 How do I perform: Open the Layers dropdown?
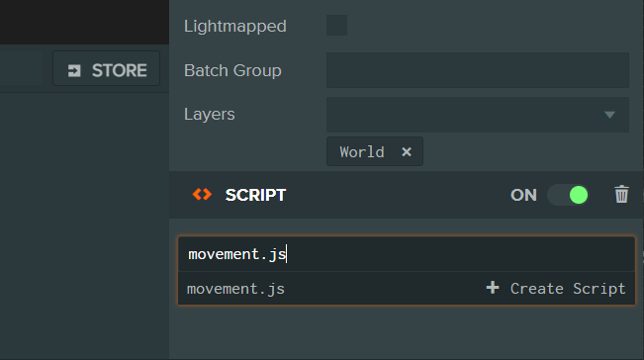[478, 115]
